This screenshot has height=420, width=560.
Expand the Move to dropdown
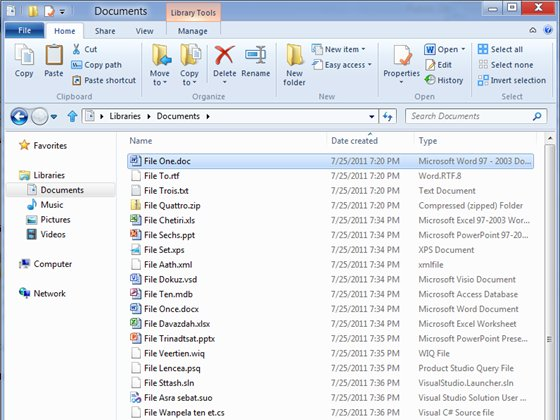tap(159, 64)
